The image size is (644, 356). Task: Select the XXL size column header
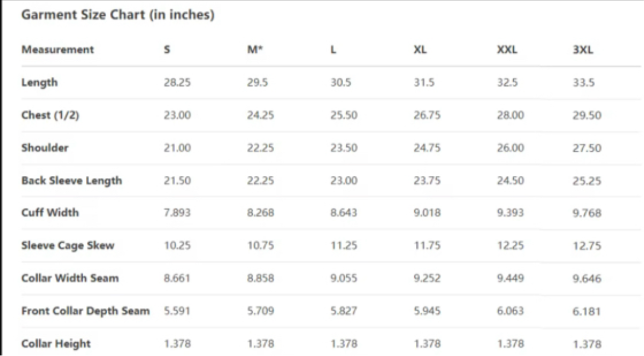(x=507, y=50)
